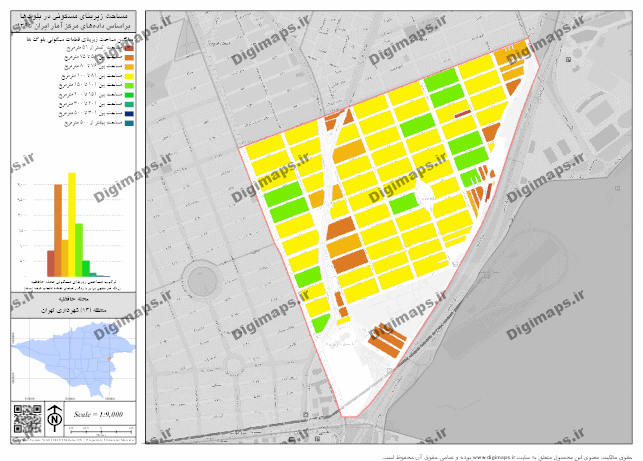Click the map title at the legend top
The width and height of the screenshot is (643, 461).
pyautogui.click(x=72, y=24)
